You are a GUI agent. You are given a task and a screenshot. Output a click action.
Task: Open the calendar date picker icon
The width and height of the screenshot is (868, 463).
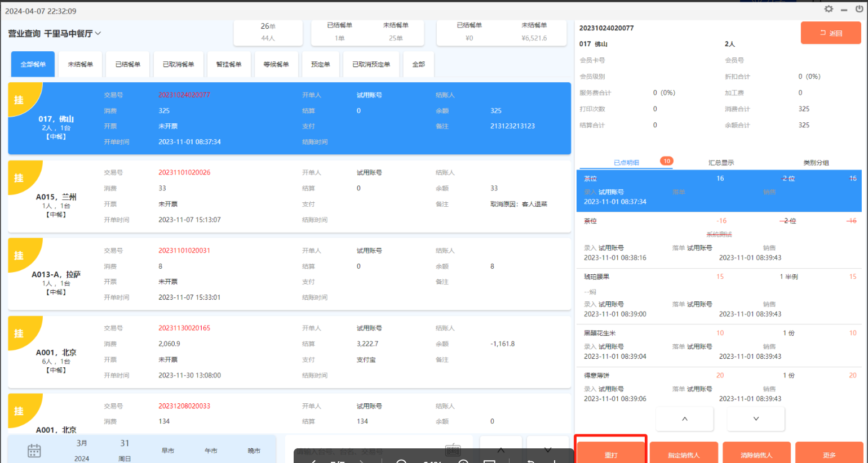[34, 451]
